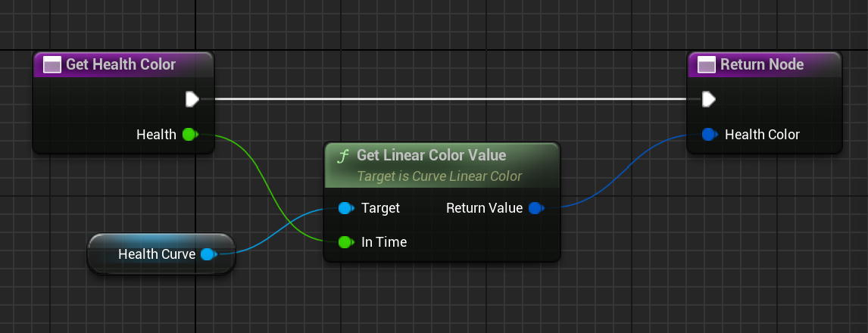Click the Health Curve variable output pin
This screenshot has width=868, height=333.
208,254
